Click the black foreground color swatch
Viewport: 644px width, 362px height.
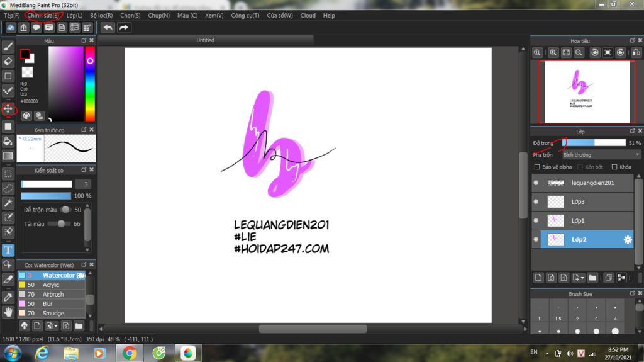coord(25,54)
